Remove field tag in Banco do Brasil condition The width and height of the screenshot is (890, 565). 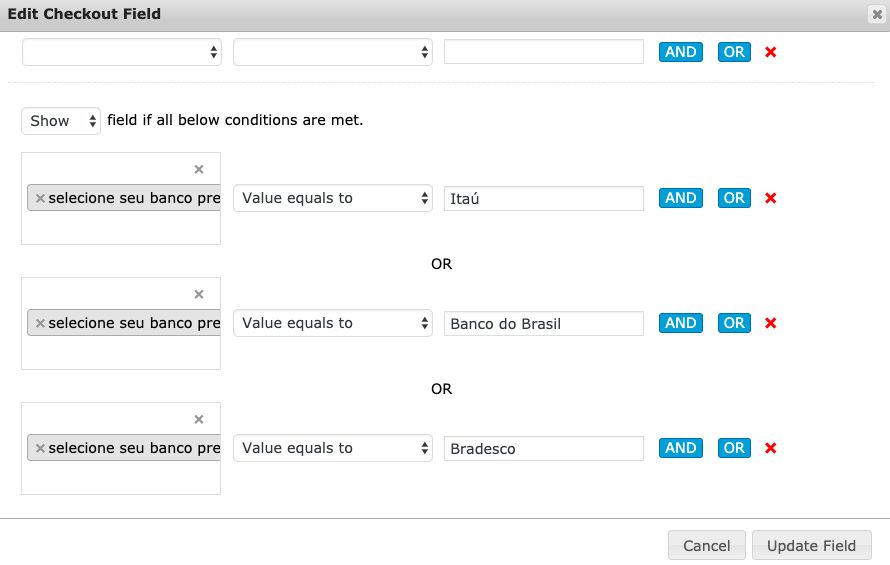click(x=40, y=323)
